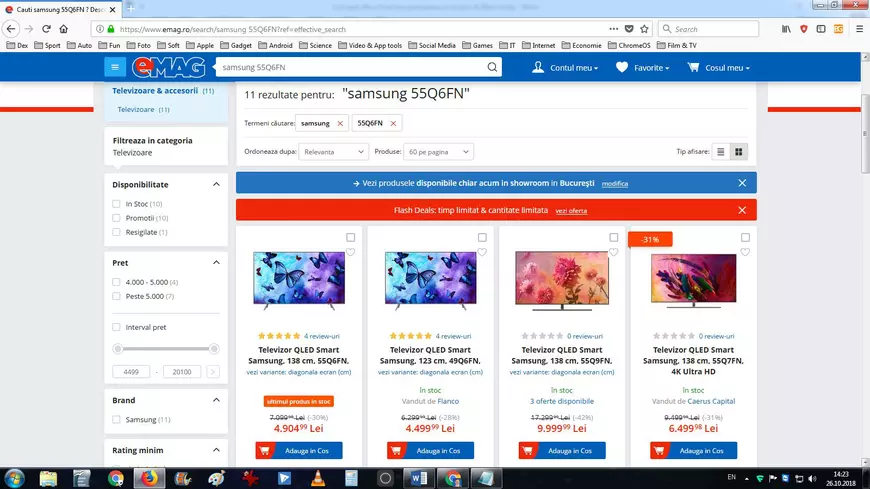This screenshot has width=870, height=489.
Task: Enable the Interval pret checkbox
Action: 116,327
